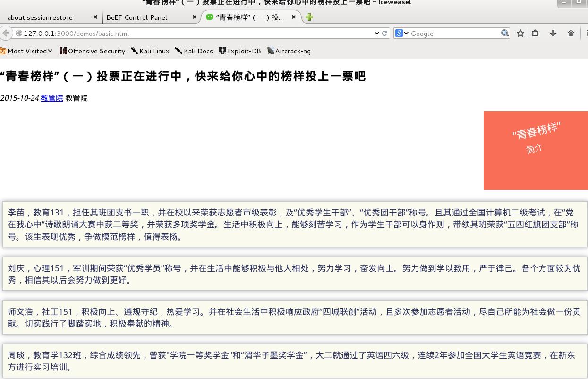
Task: Click the browser back arrow button
Action: pos(5,33)
